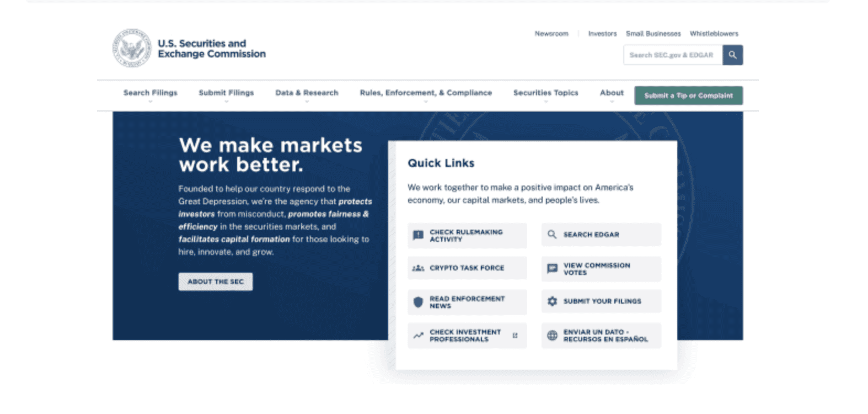Click the SEC eagle seal logo
This screenshot has height=414, width=868.
pyautogui.click(x=132, y=49)
